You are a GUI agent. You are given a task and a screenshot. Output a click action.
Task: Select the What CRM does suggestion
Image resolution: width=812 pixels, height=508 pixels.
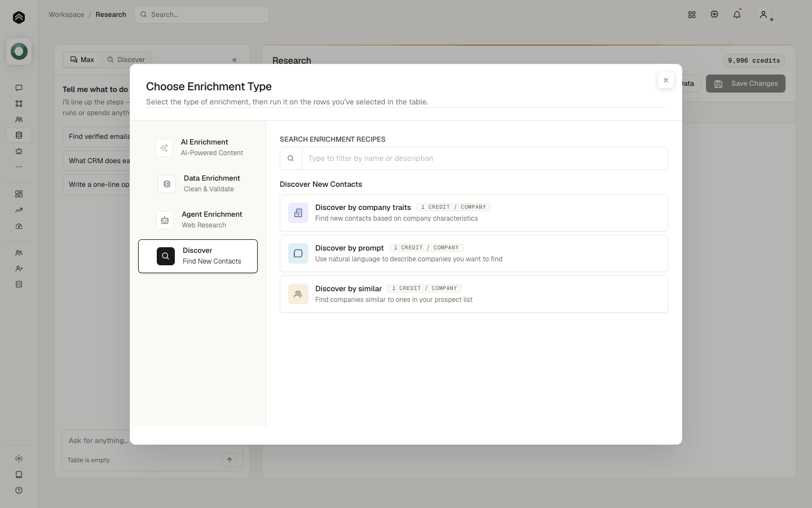96,161
